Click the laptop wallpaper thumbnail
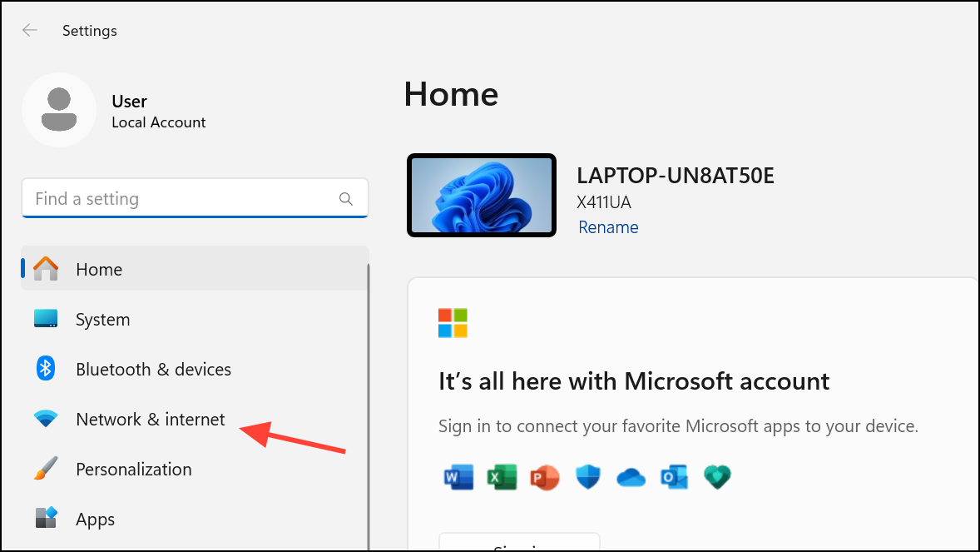 tap(481, 195)
